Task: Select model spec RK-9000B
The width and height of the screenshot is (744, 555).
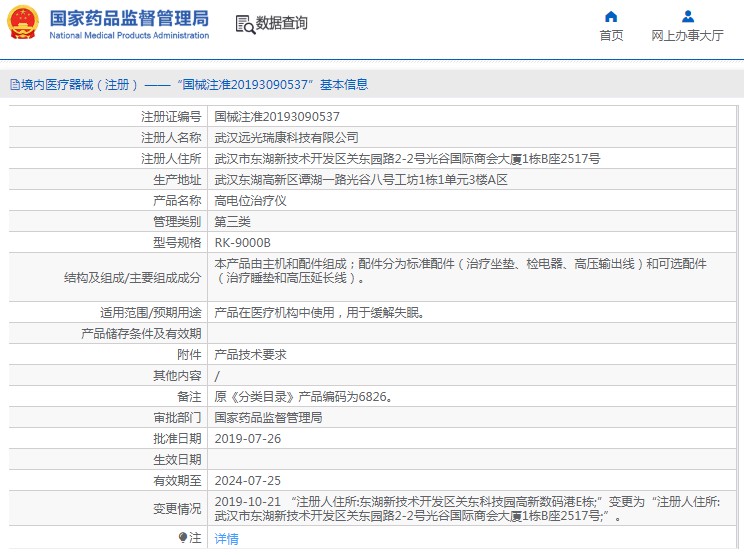Action: [242, 243]
